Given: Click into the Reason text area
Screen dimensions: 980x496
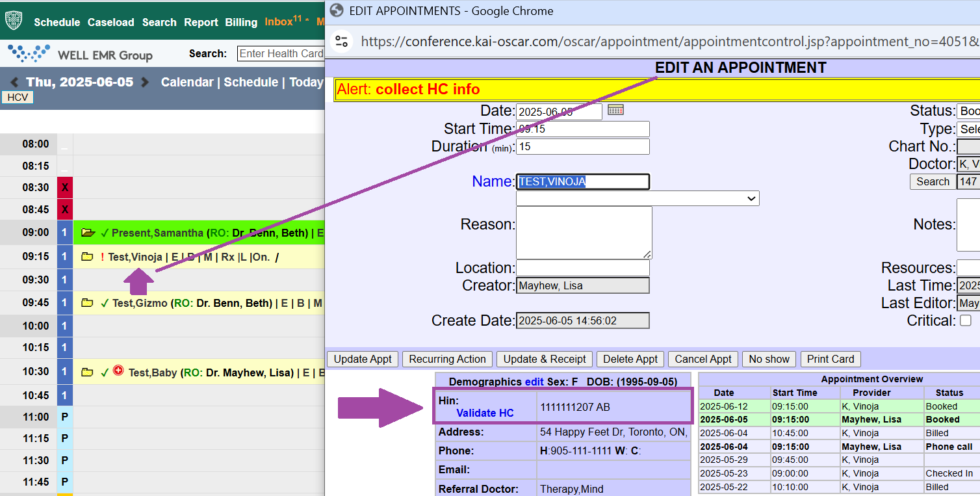Looking at the screenshot, I should click(x=584, y=233).
